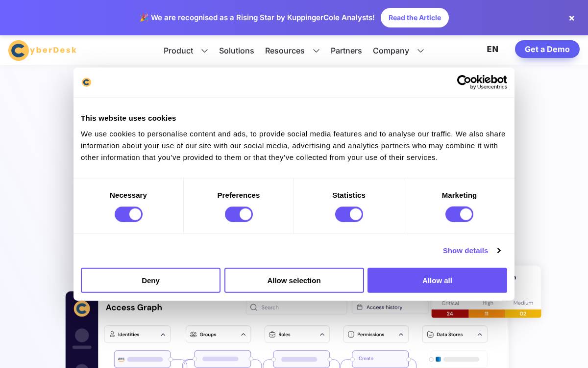Open the Company menu
This screenshot has width=588, height=368.
point(391,51)
